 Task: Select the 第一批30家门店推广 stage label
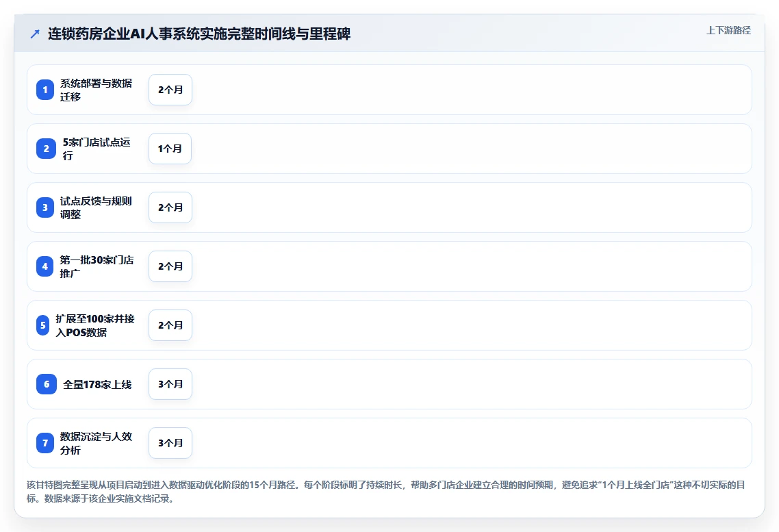coord(97,266)
